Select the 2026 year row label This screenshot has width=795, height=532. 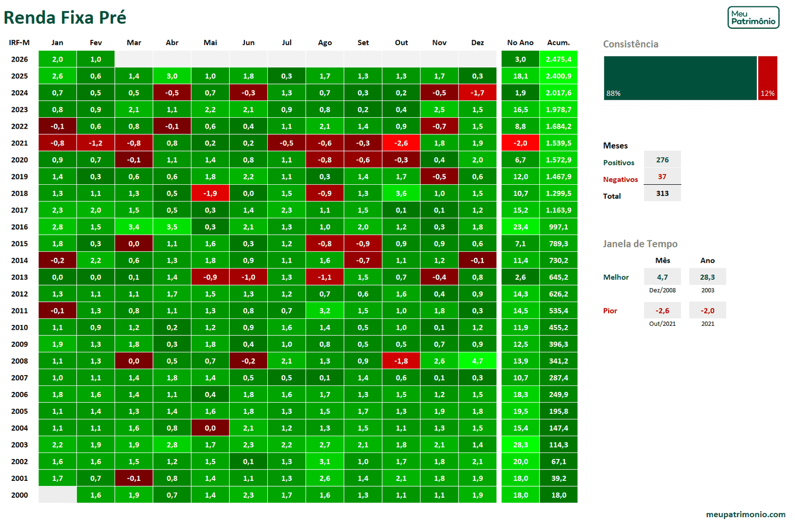click(19, 59)
